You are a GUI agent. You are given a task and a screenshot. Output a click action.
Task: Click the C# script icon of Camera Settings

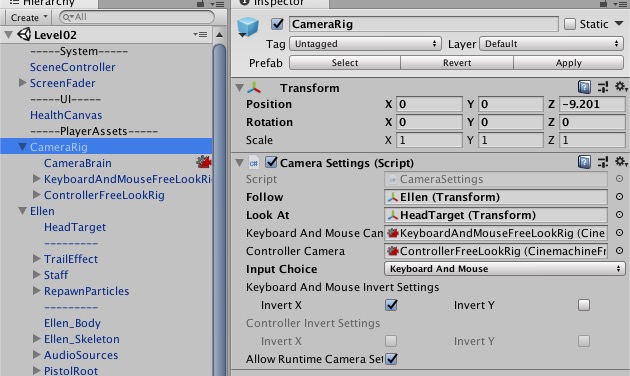click(254, 163)
